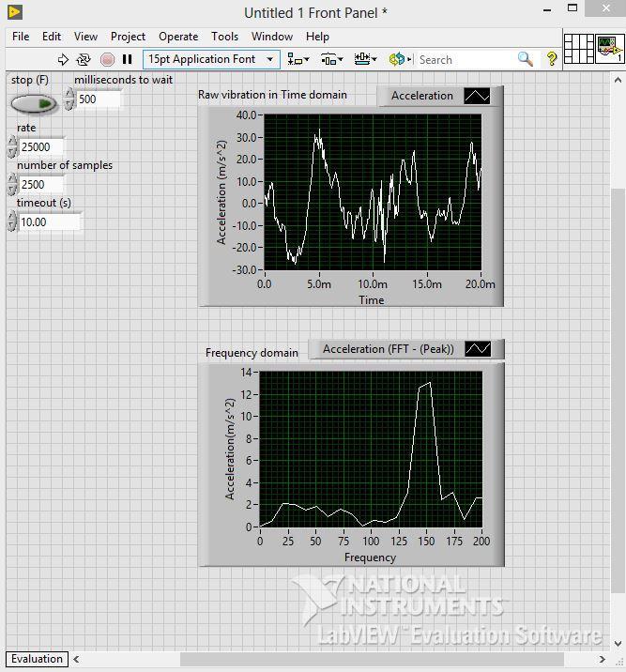This screenshot has width=626, height=672.
Task: Click the 20.0m x-axis maximum on time graph
Action: [481, 284]
